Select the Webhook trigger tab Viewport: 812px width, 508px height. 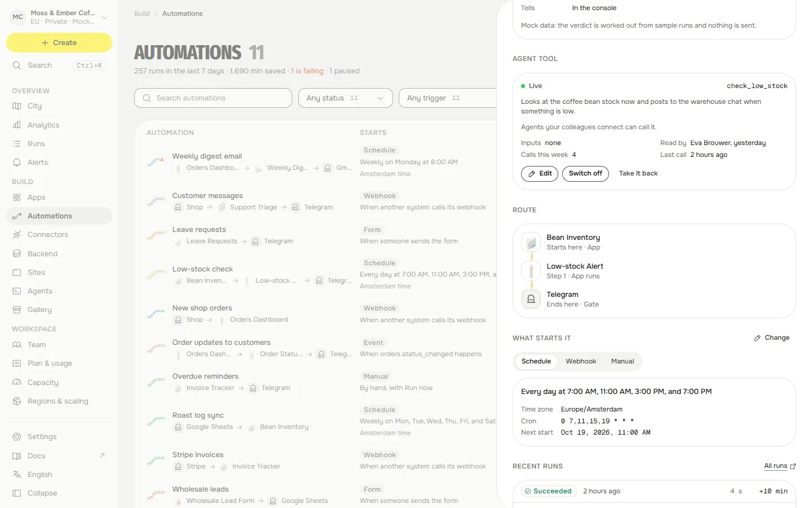(581, 362)
